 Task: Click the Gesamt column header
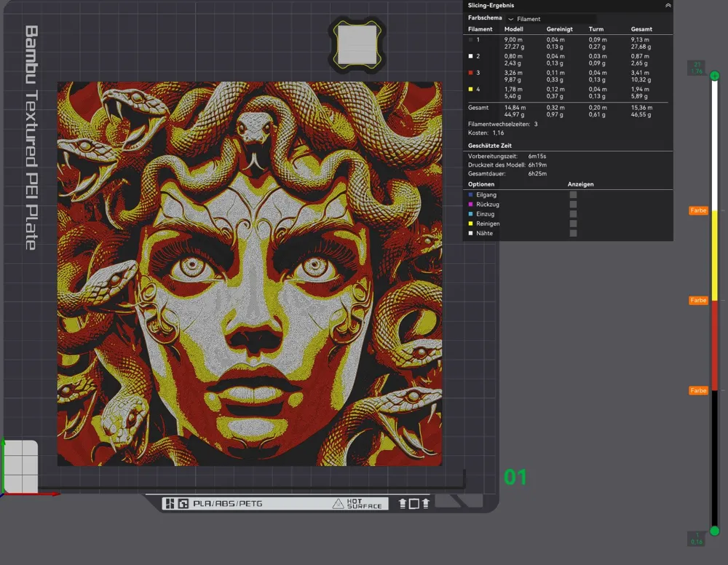[641, 29]
